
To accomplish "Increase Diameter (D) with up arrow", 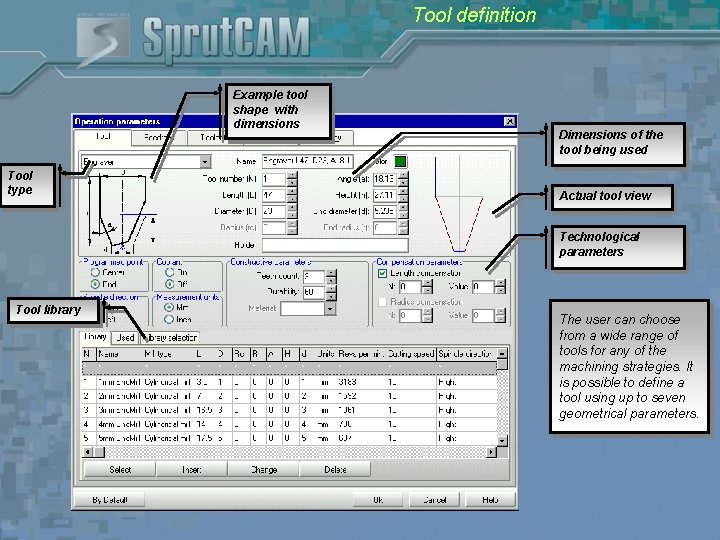I will [x=292, y=208].
